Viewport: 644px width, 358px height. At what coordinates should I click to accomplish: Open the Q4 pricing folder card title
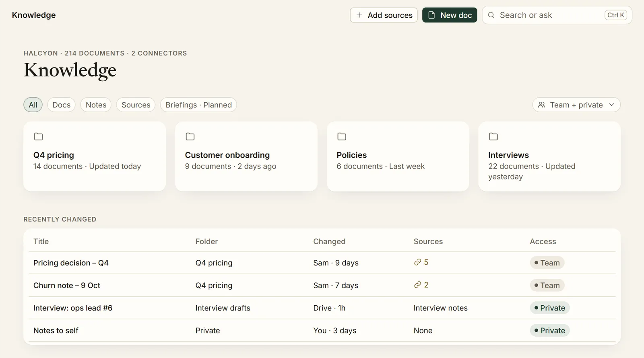(x=54, y=155)
